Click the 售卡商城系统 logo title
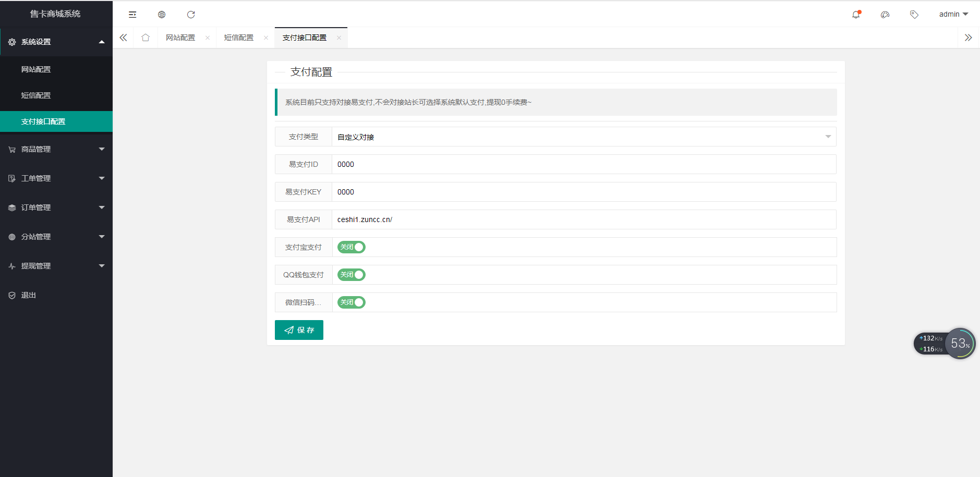The width and height of the screenshot is (980, 477). pyautogui.click(x=55, y=14)
